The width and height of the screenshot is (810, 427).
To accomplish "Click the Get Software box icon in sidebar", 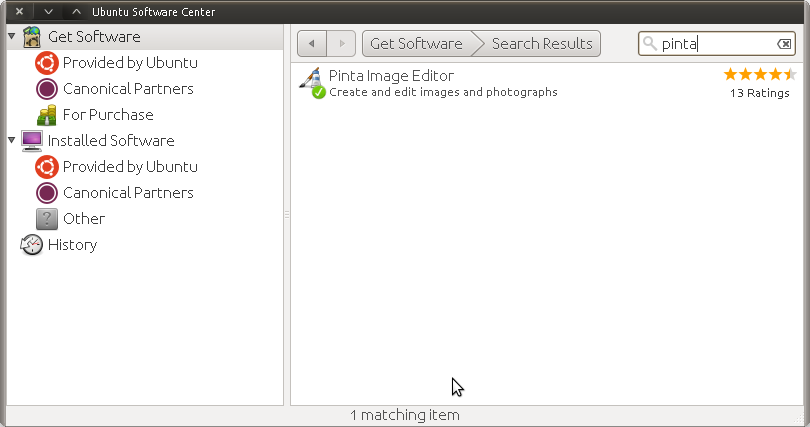I will [x=32, y=37].
